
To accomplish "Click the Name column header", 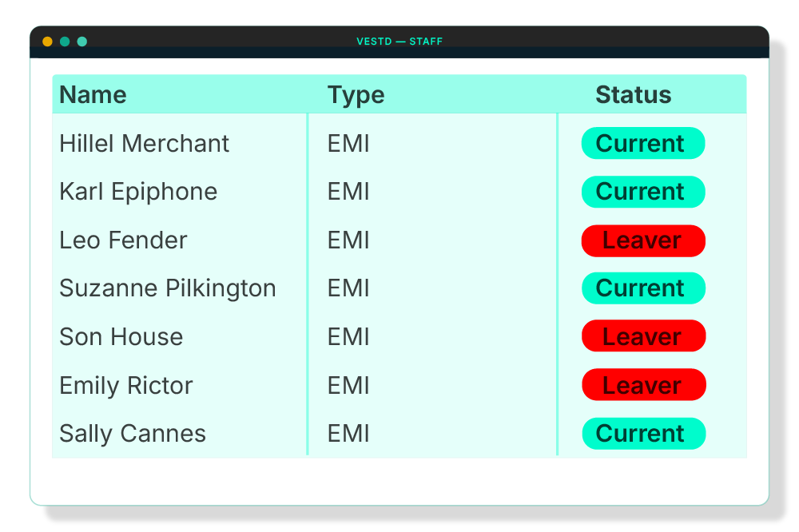I will coord(93,95).
